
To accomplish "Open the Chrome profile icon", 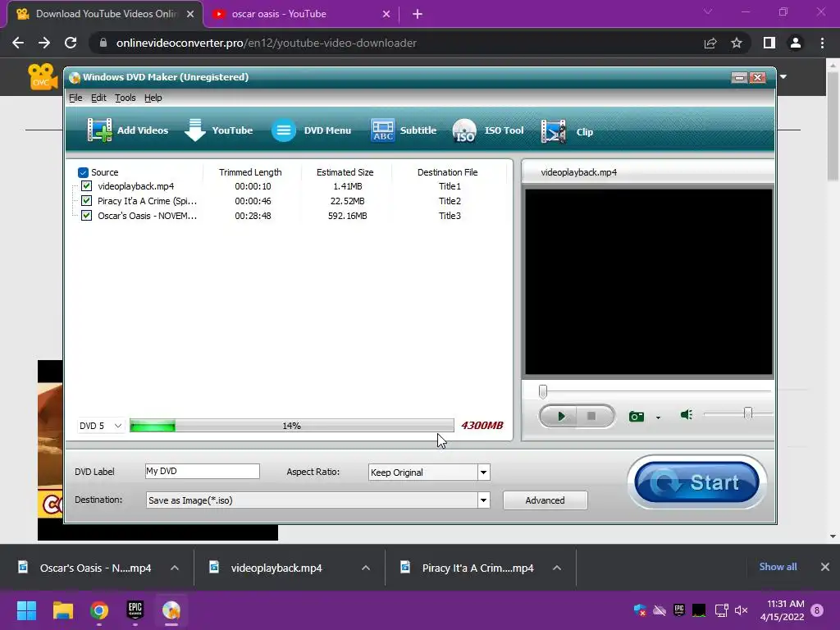I will (796, 43).
